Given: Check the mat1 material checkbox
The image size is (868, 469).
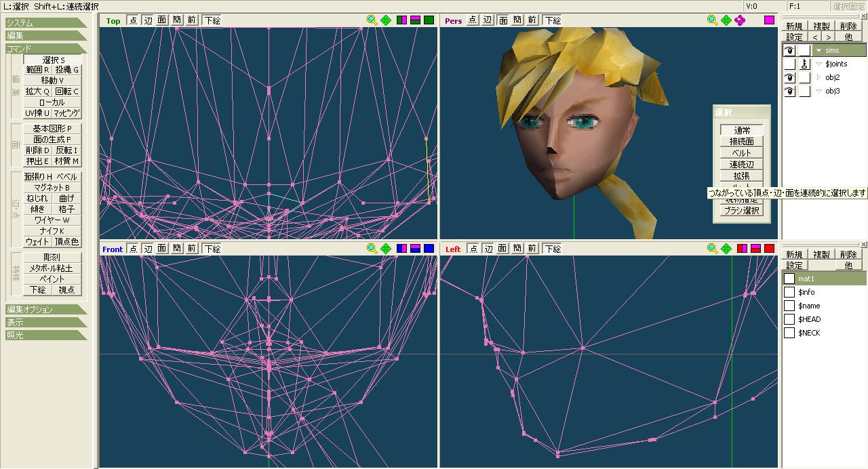Looking at the screenshot, I should (x=789, y=279).
